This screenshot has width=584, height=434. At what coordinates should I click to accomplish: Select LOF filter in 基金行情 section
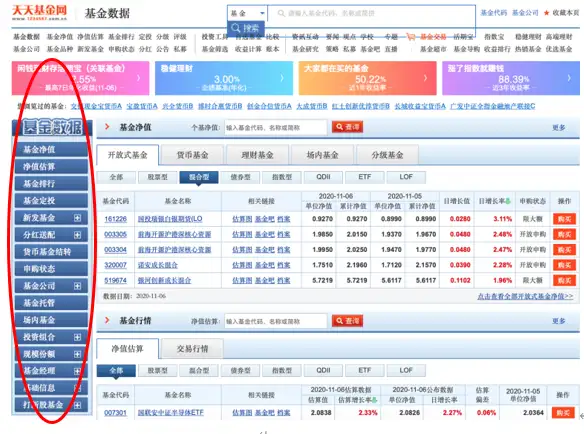(406, 370)
